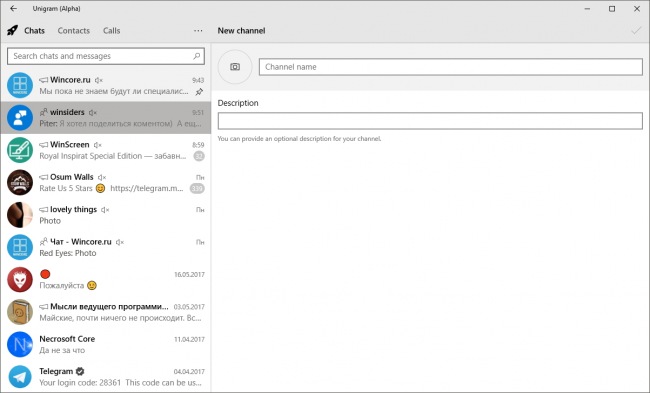
Task: Switch to the Contacts tab
Action: point(73,31)
